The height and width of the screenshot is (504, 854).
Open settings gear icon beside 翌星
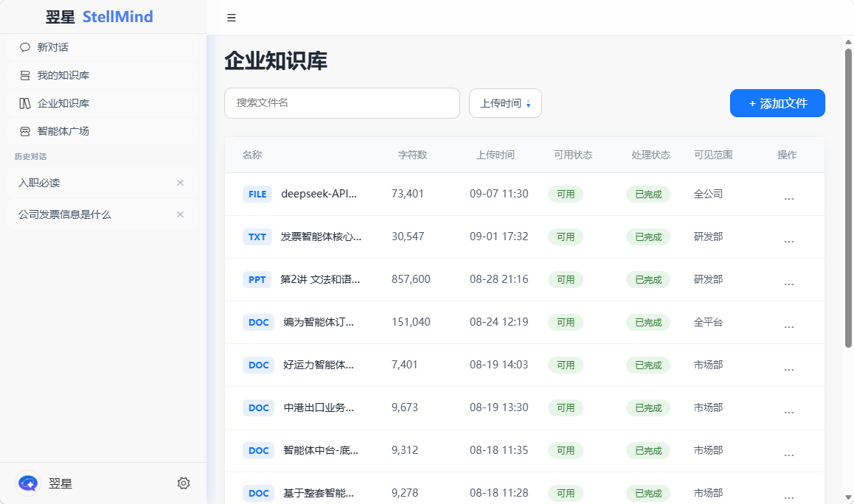184,483
